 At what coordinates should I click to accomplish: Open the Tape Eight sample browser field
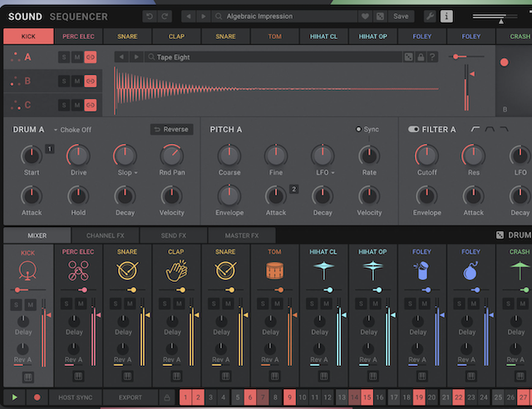[273, 57]
